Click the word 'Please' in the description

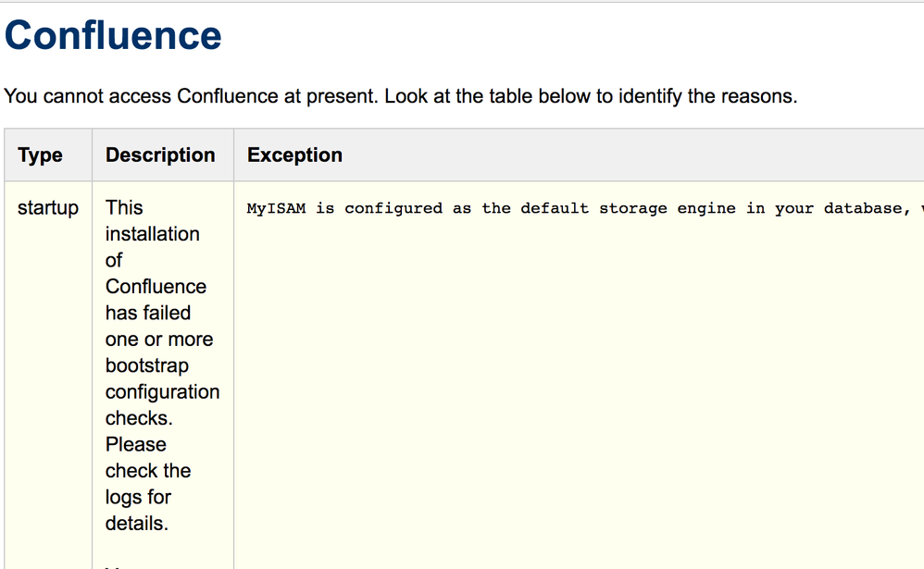(x=136, y=444)
